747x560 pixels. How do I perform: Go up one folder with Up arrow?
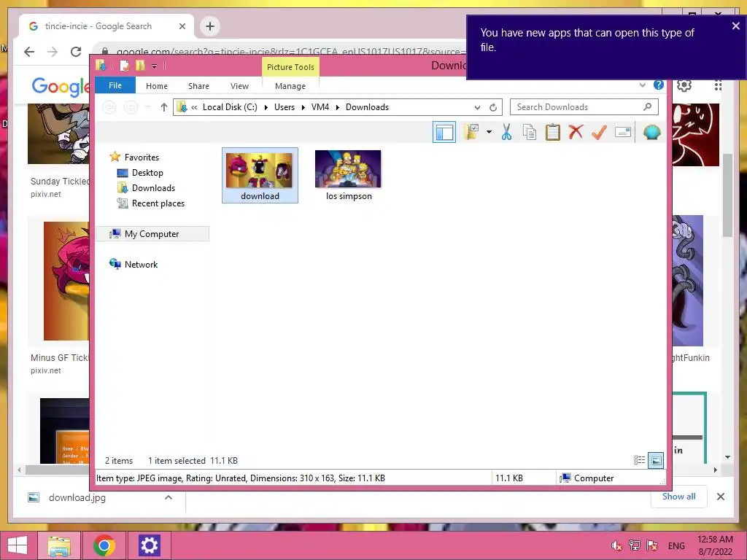click(x=164, y=107)
